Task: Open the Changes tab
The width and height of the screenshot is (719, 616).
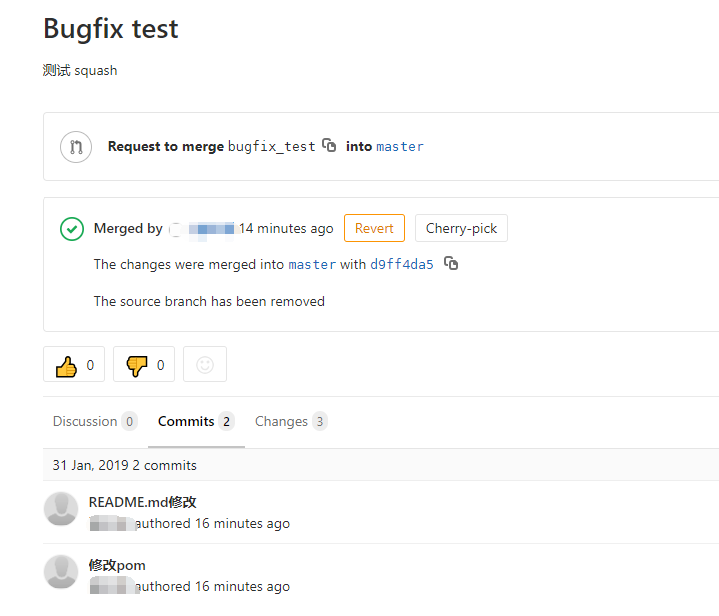Action: (x=291, y=421)
